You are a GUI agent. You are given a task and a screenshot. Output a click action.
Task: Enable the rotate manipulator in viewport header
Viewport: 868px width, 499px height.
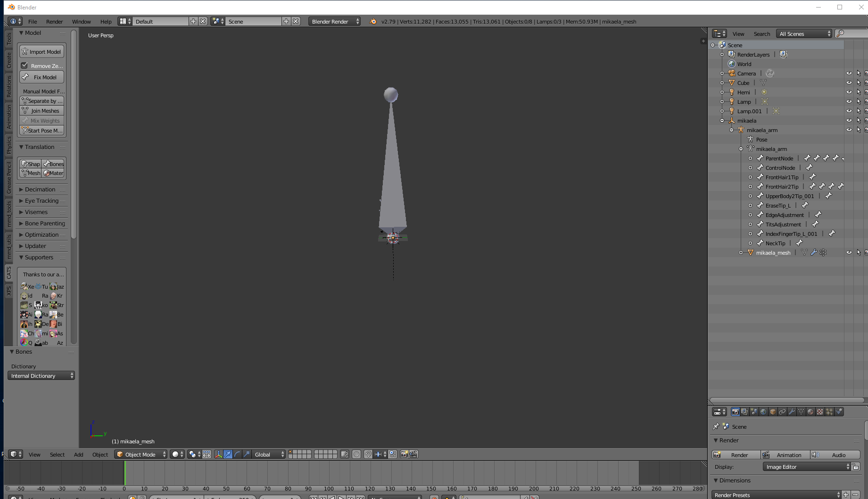click(x=237, y=454)
